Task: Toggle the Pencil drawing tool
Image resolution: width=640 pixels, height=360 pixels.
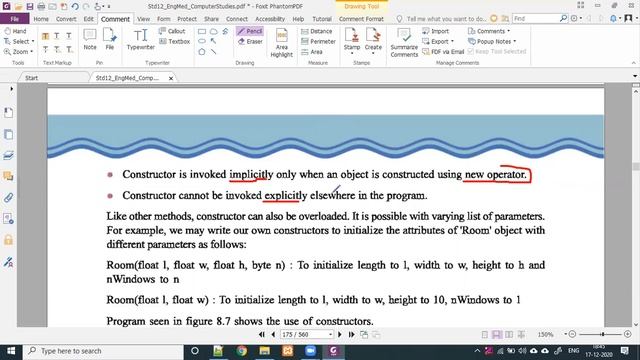Action: 250,31
